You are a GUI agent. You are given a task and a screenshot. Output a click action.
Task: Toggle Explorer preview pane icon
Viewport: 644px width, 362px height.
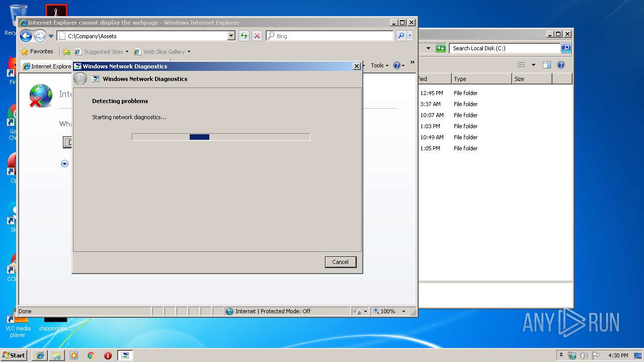coord(547,65)
